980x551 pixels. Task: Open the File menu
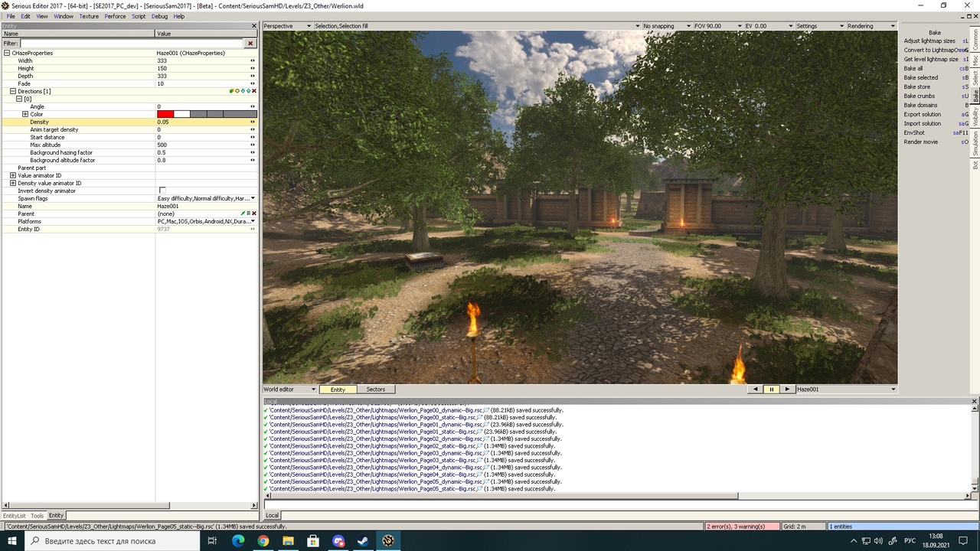point(11,16)
